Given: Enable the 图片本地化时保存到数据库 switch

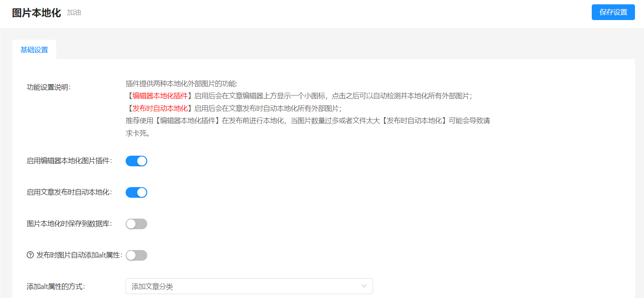Looking at the screenshot, I should pyautogui.click(x=136, y=224).
